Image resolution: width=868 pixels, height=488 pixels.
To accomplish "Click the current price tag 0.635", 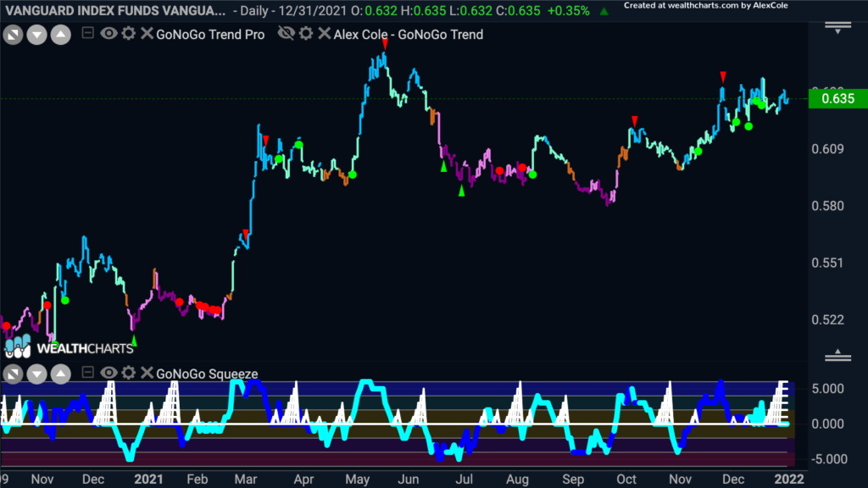I will (838, 98).
